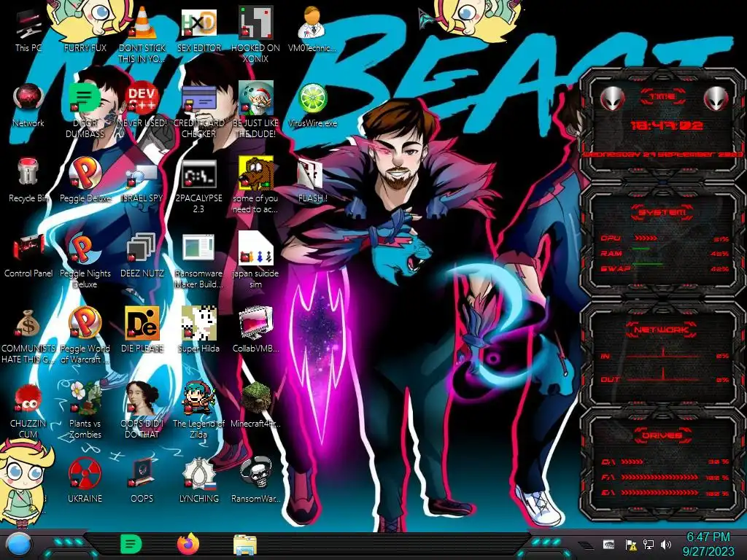Viewport: 747px width, 560px height.
Task: Click the E:\ drive usage bar
Action: pyautogui.click(x=659, y=493)
